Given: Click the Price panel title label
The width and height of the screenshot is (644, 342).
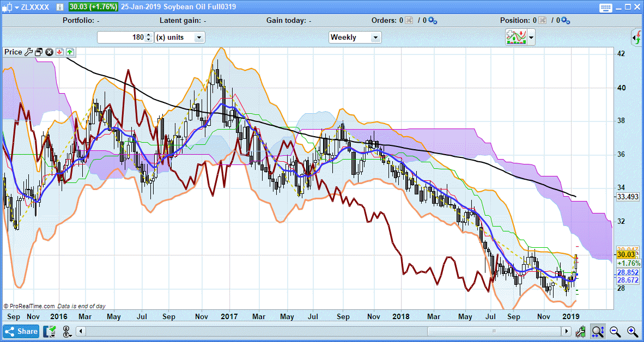Looking at the screenshot, I should point(13,52).
